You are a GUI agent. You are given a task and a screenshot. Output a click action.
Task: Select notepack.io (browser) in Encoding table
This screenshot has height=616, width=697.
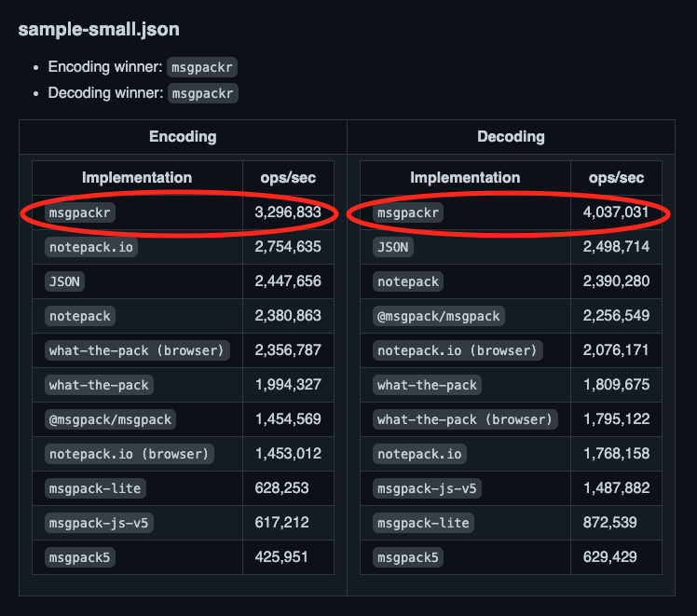point(130,454)
